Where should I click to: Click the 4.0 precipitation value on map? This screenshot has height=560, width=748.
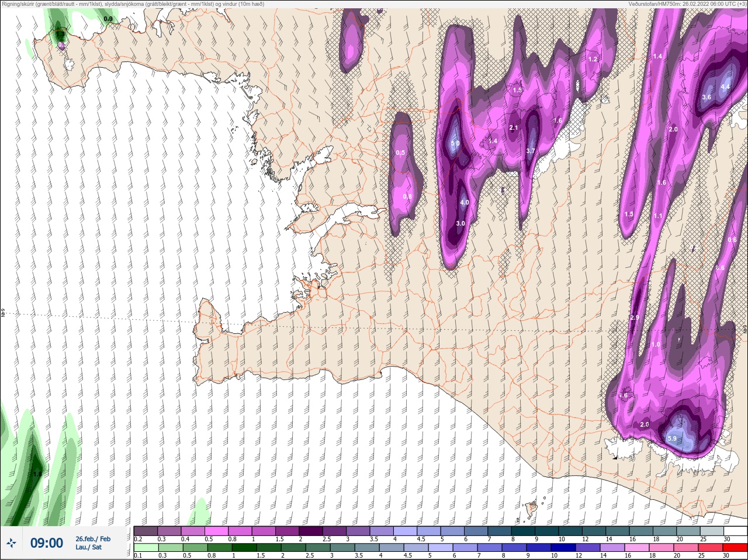(465, 203)
